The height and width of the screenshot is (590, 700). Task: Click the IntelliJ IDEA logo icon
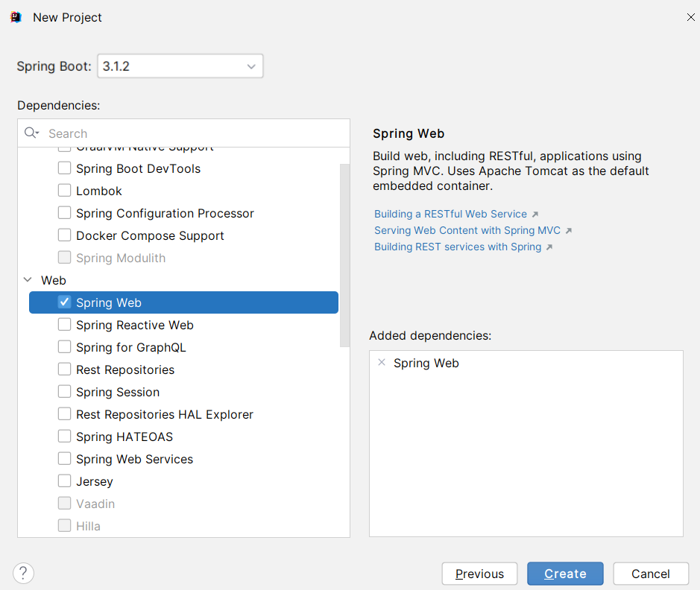[x=16, y=17]
